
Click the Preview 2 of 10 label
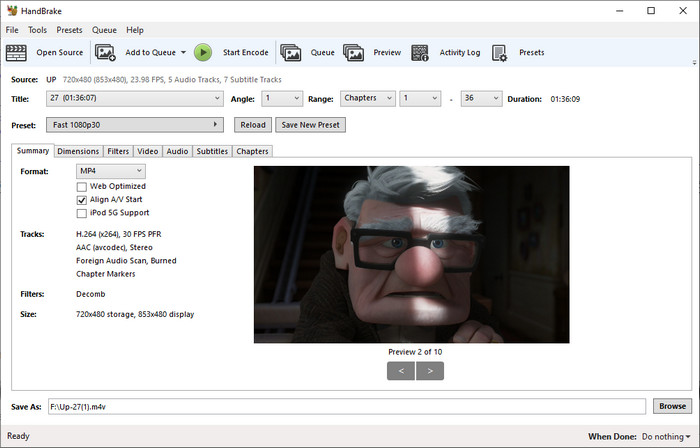pos(415,352)
